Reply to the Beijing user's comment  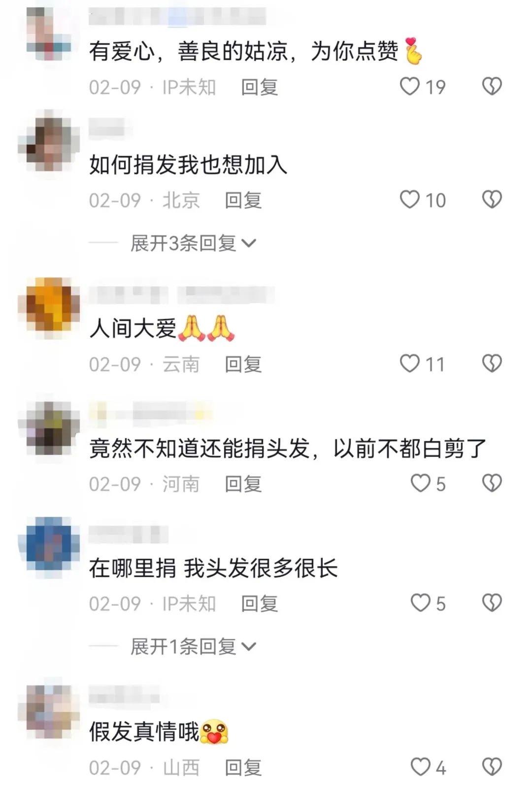(243, 200)
